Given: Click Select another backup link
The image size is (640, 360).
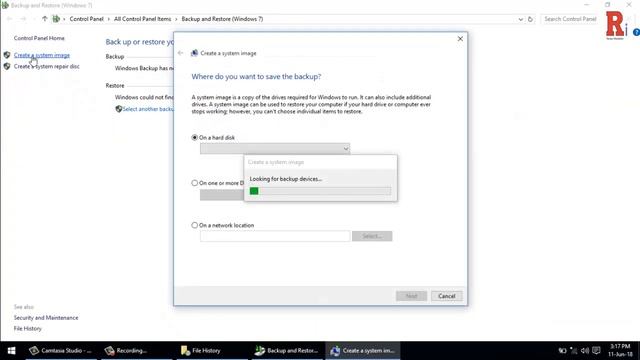Looking at the screenshot, I should [x=148, y=109].
